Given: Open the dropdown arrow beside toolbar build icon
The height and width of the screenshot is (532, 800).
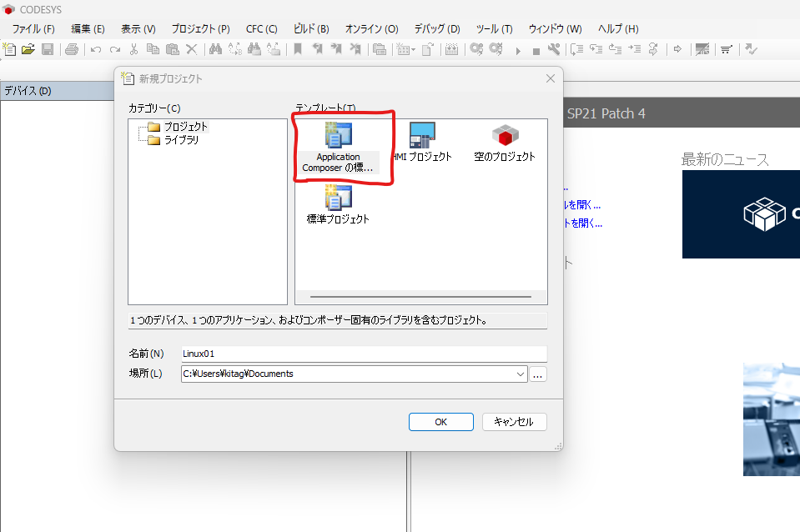Looking at the screenshot, I should point(413,50).
